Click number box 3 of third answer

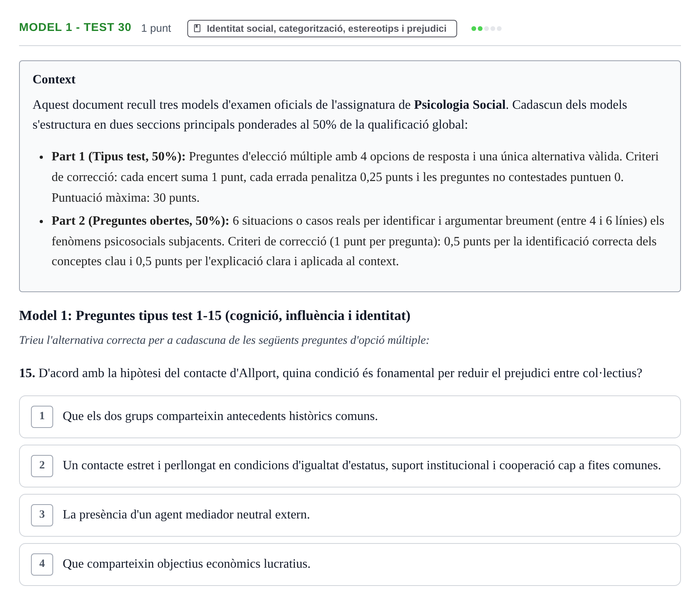click(42, 515)
